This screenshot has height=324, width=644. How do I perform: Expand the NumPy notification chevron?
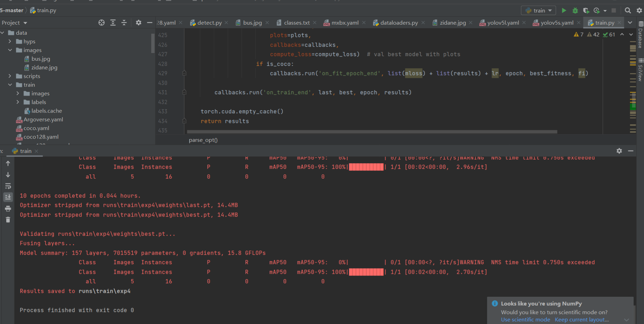(626, 319)
